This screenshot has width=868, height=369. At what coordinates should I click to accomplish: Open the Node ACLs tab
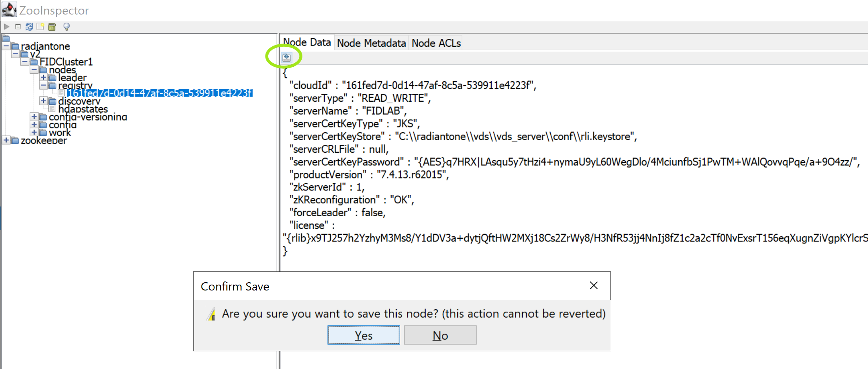click(436, 43)
